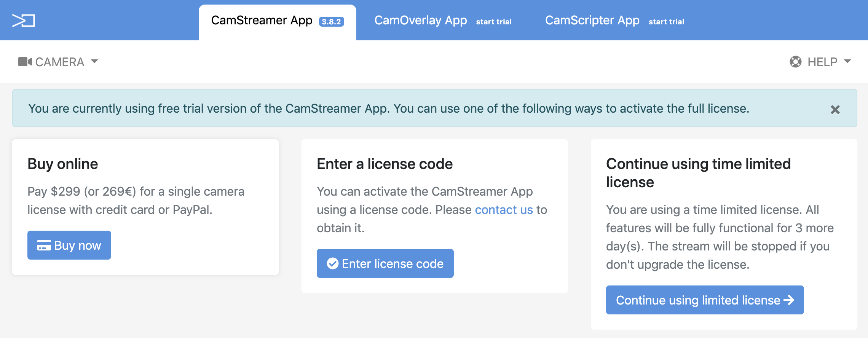Viewport: 868px width, 338px height.
Task: Switch to the CamScripter App tab
Action: [592, 21]
